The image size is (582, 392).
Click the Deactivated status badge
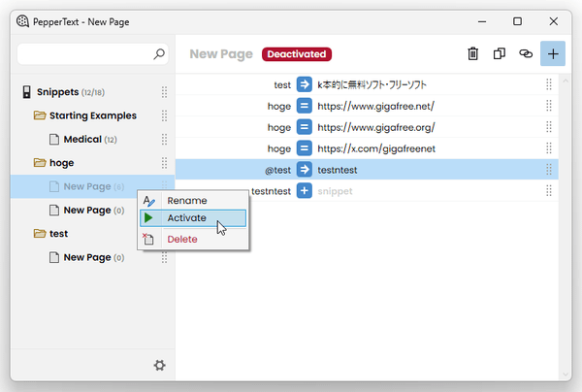297,54
